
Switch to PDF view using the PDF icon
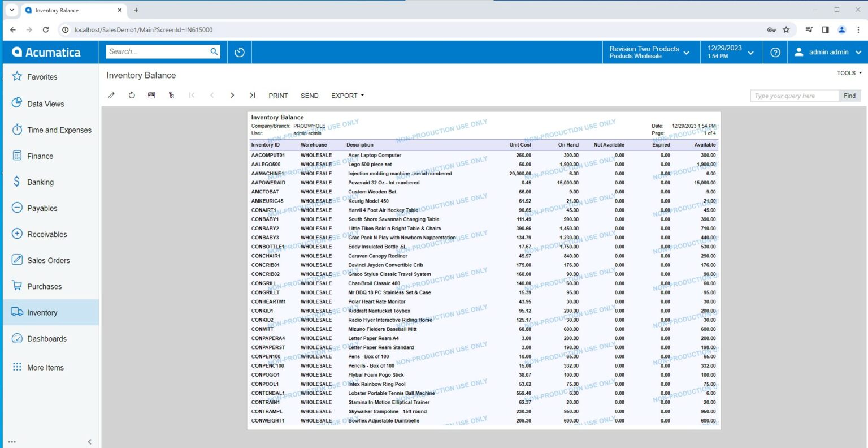point(151,96)
